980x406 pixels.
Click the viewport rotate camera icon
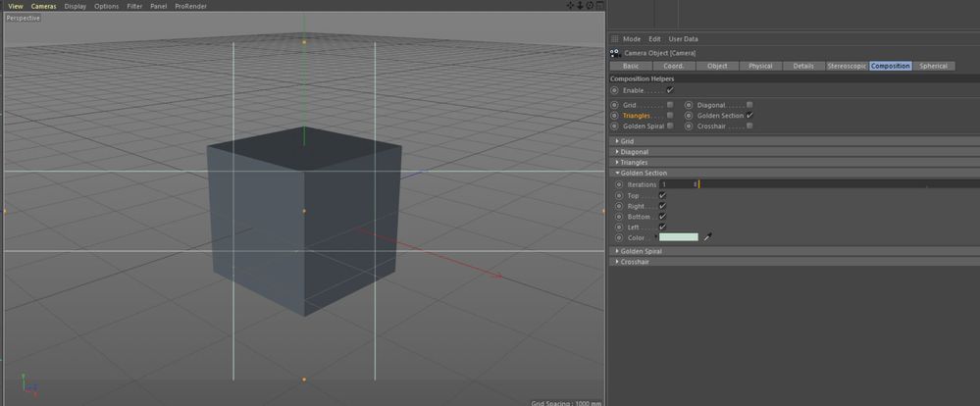click(x=590, y=6)
